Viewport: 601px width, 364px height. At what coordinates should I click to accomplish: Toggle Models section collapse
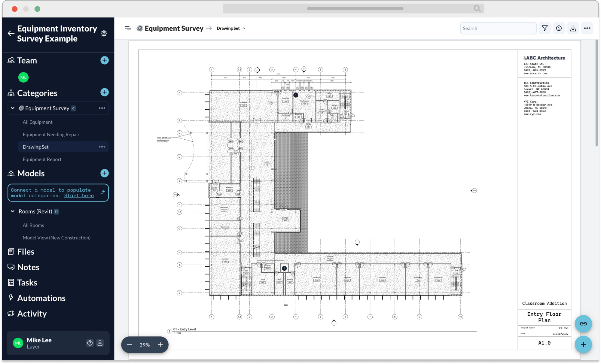(x=30, y=173)
